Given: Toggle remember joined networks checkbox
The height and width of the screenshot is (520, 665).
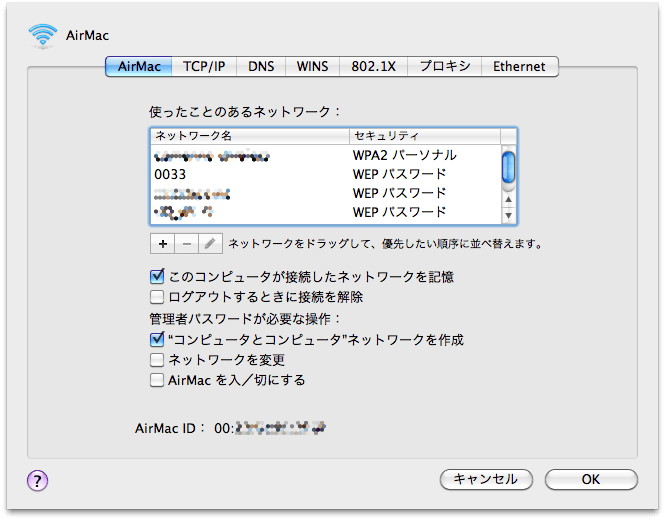Looking at the screenshot, I should pyautogui.click(x=157, y=277).
